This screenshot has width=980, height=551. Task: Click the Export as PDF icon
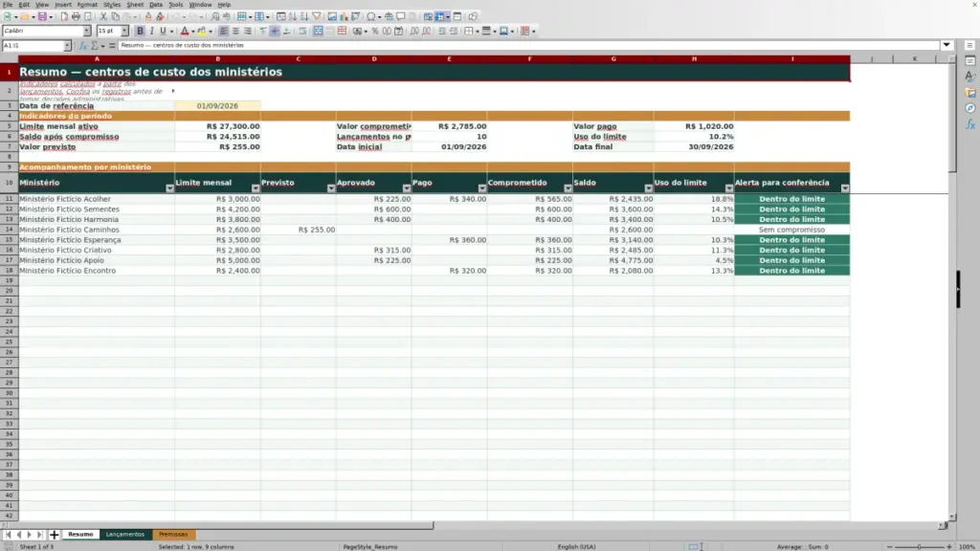[64, 17]
